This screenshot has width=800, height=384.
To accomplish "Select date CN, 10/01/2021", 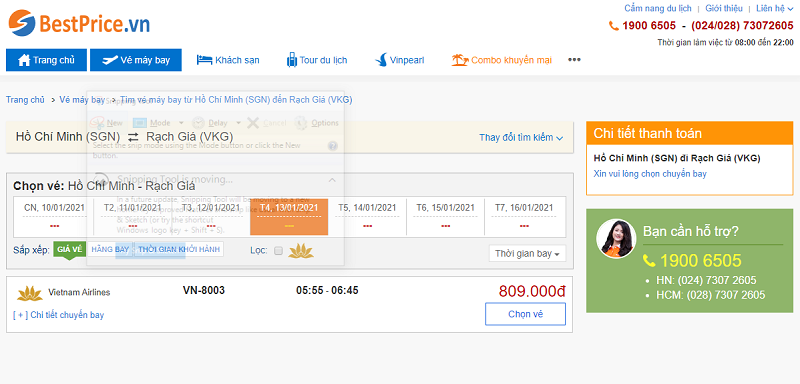I will pyautogui.click(x=54, y=216).
